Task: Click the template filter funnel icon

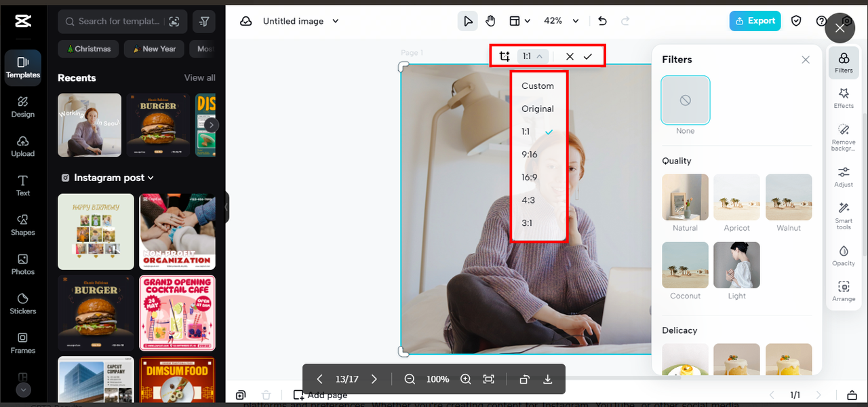Action: point(204,22)
